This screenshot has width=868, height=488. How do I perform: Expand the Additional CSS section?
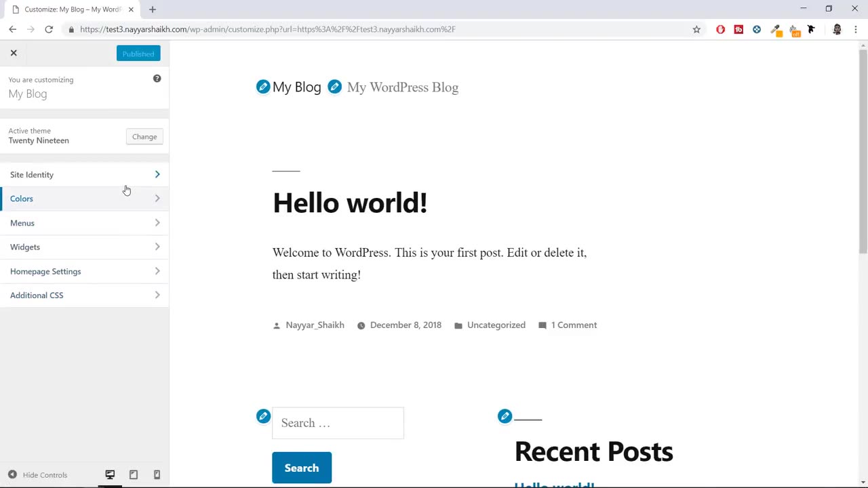tap(85, 296)
